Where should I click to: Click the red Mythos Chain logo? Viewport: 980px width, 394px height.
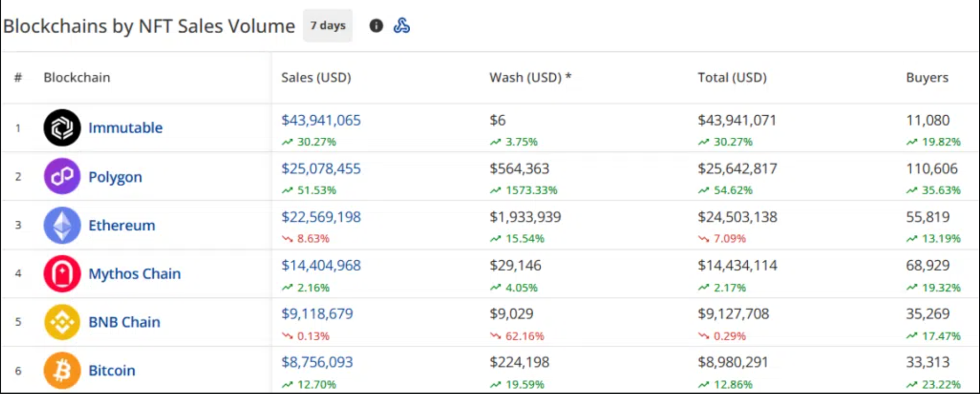62,273
